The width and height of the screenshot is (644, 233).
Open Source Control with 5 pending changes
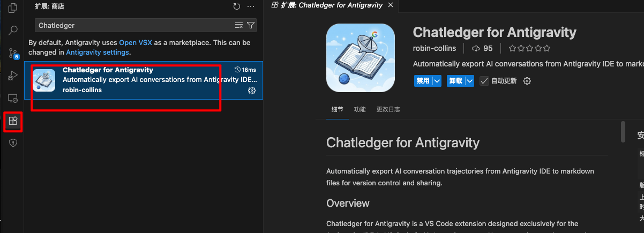pos(13,53)
